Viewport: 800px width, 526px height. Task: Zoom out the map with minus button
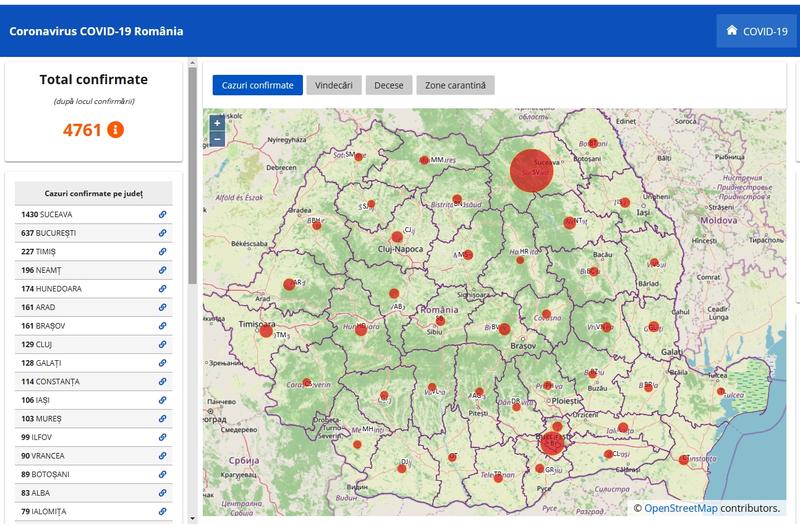(217, 139)
